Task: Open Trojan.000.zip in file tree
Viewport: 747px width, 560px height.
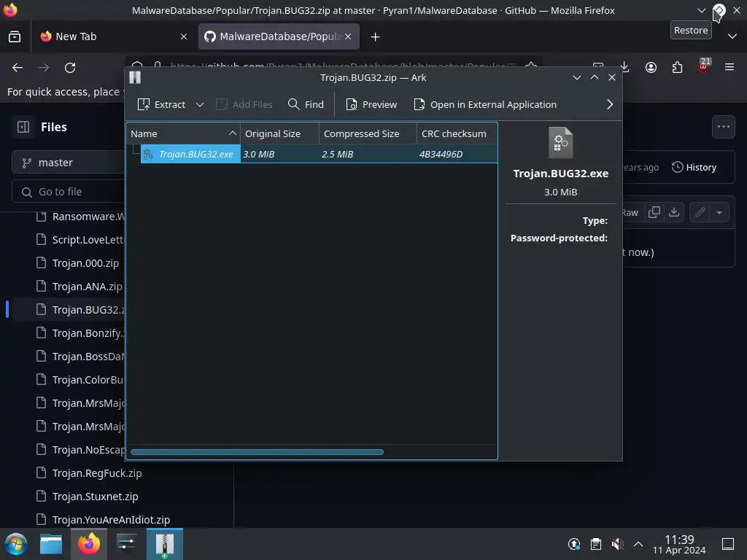Action: click(x=85, y=262)
